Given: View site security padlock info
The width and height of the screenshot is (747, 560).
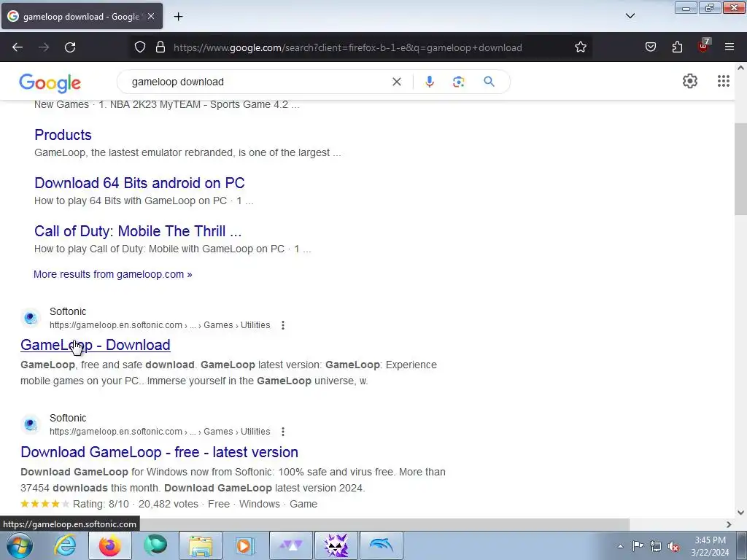Looking at the screenshot, I should click(x=160, y=47).
